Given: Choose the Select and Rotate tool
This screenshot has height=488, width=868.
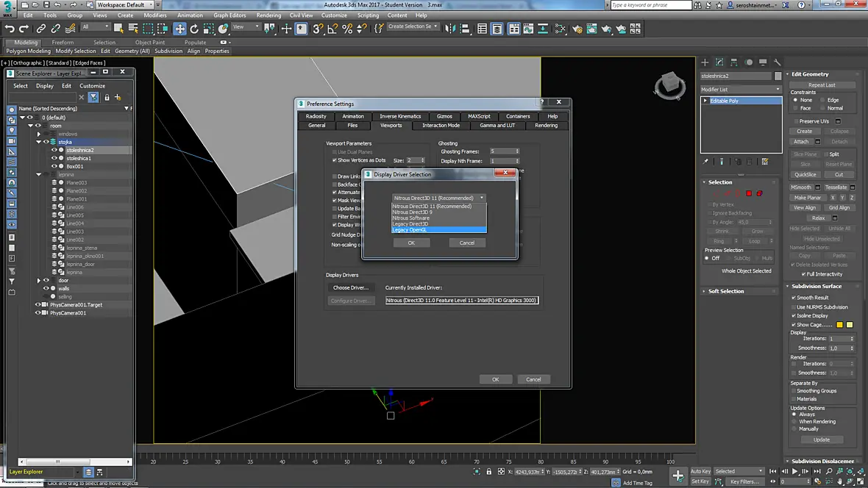Looking at the screenshot, I should [194, 28].
